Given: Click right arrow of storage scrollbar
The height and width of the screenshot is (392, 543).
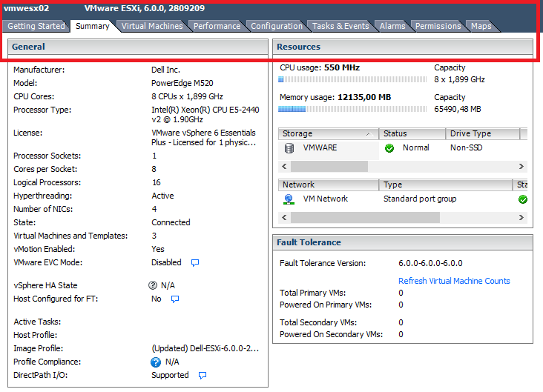Looking at the screenshot, I should (521, 167).
